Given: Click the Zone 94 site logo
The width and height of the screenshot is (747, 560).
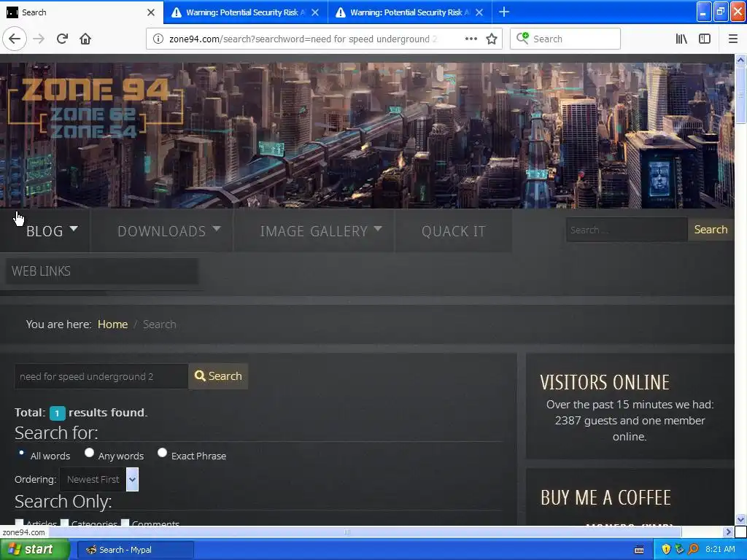Looking at the screenshot, I should [x=96, y=108].
